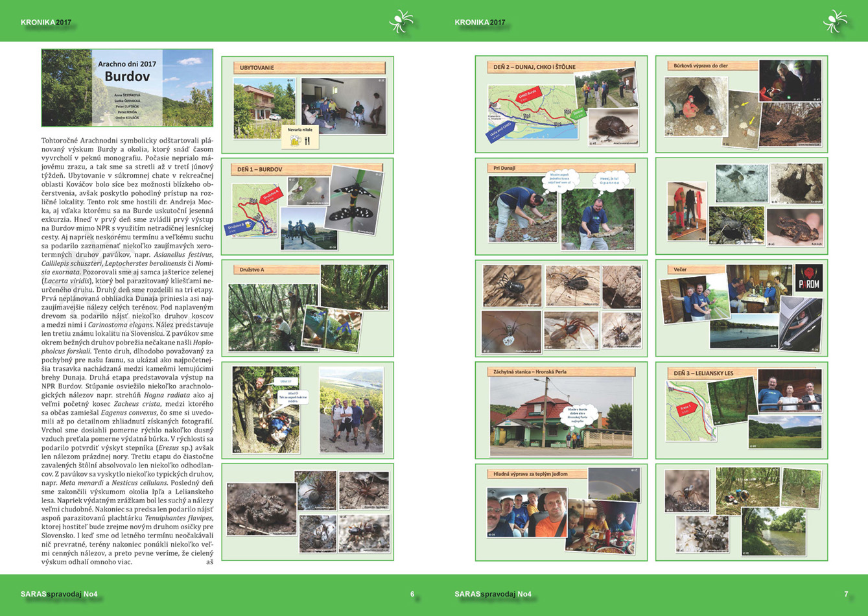Click the "Hladná výprava za teplým jedlom" heading
This screenshot has width=868, height=616.
[x=530, y=473]
